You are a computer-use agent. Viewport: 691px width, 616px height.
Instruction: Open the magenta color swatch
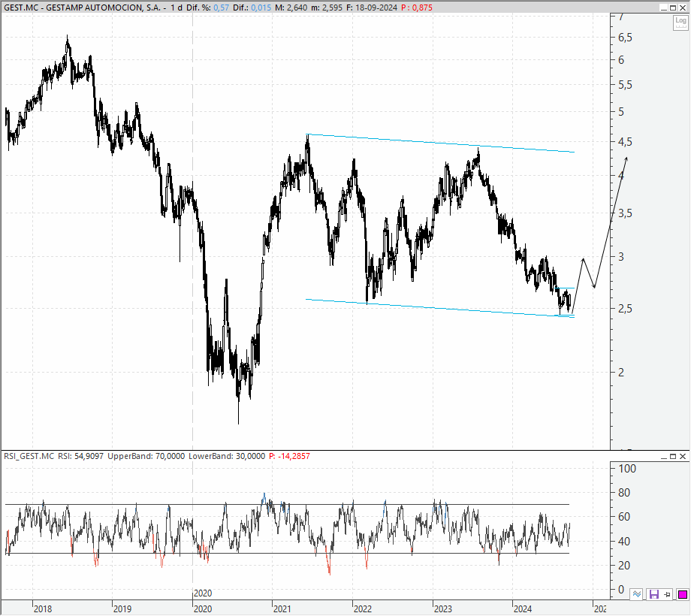tap(683, 594)
